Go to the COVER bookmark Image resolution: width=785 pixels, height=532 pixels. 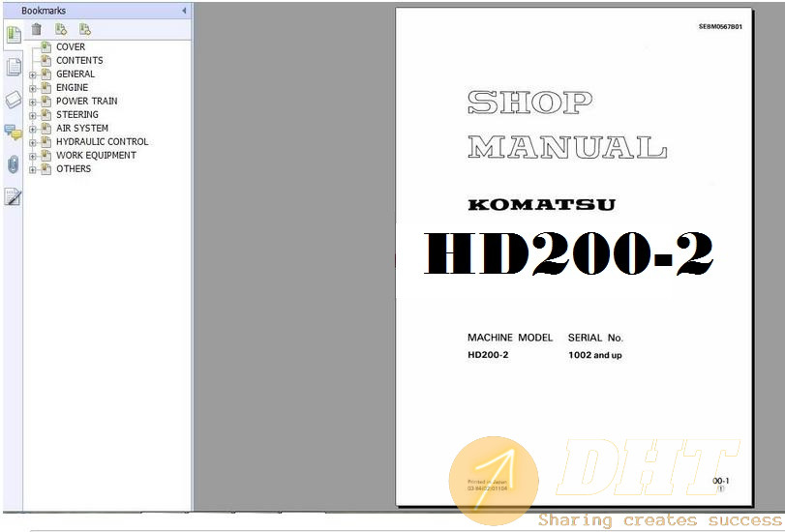[71, 47]
